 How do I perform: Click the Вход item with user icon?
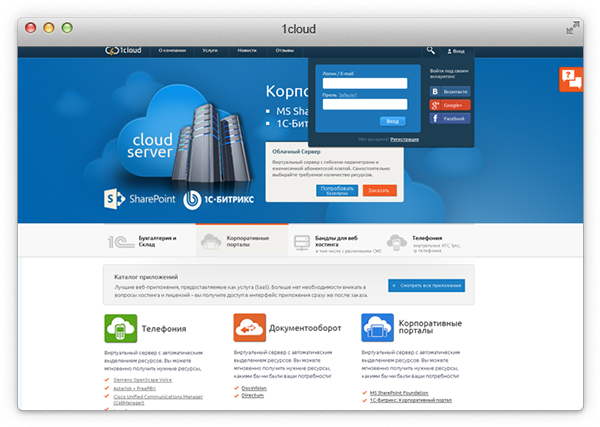click(x=456, y=51)
